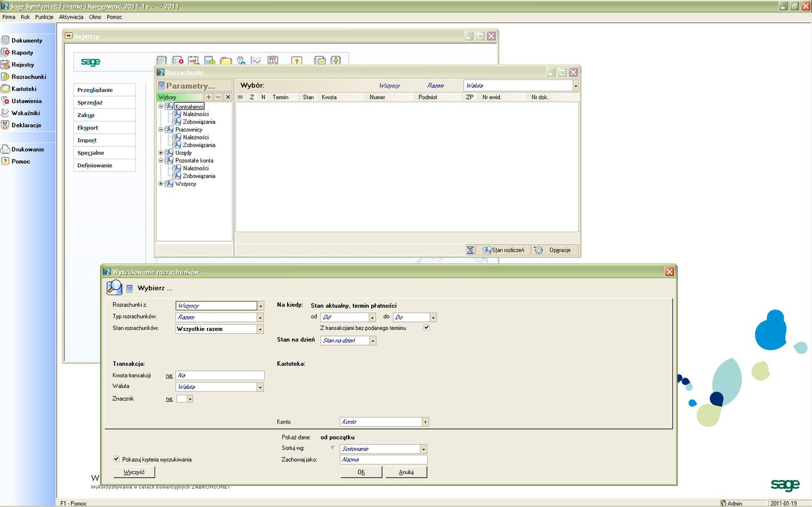Click the sigma sum icon in Rozrachunki
This screenshot has width=812, height=507.
point(470,250)
